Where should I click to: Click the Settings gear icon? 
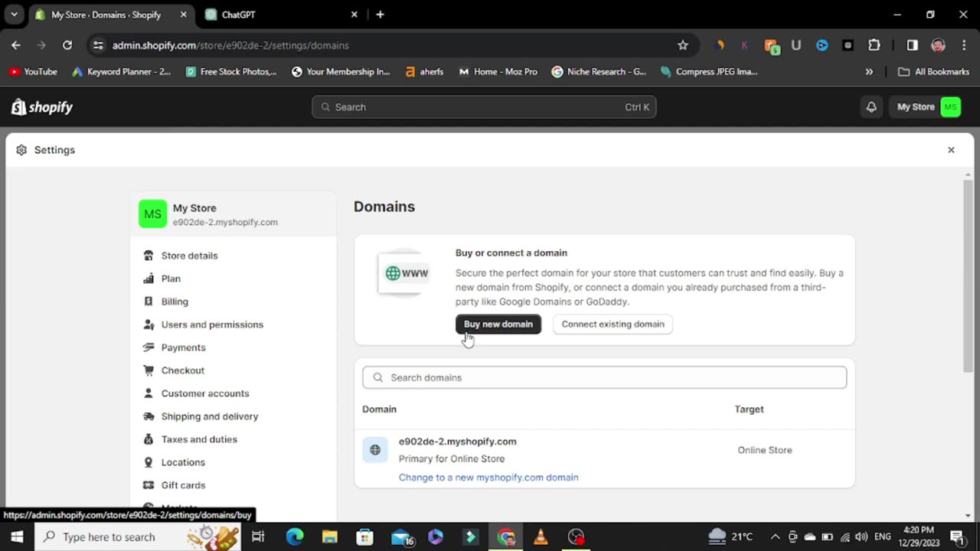click(21, 150)
